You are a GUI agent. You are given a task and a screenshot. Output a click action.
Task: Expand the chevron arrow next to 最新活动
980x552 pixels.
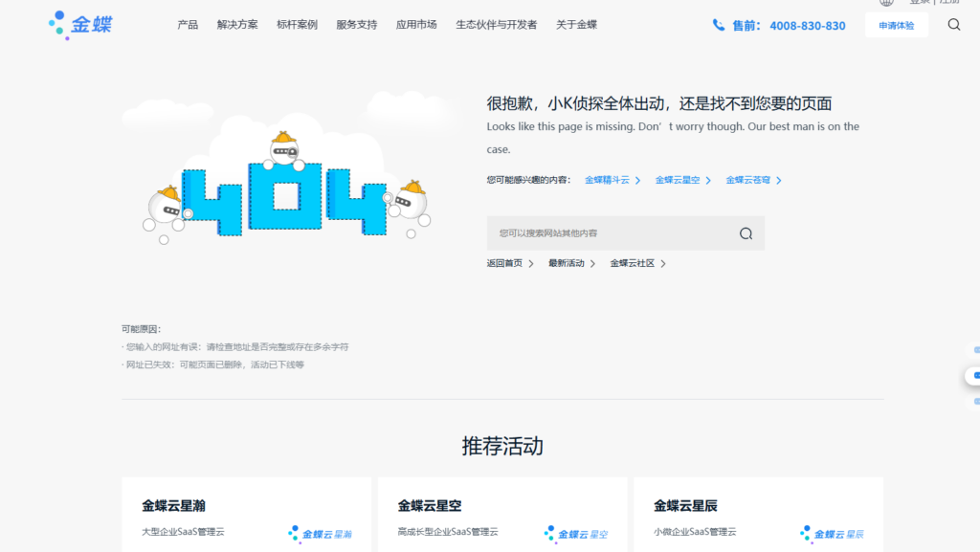(x=591, y=262)
